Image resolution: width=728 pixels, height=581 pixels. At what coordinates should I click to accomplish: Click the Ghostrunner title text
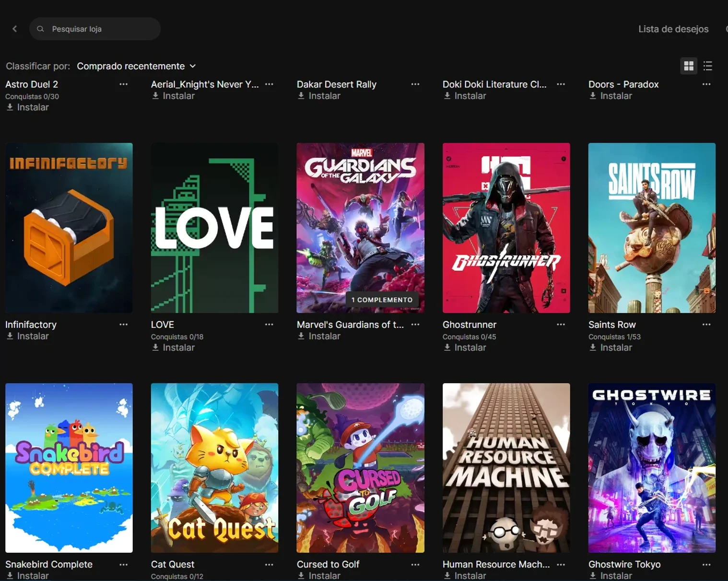pyautogui.click(x=470, y=325)
